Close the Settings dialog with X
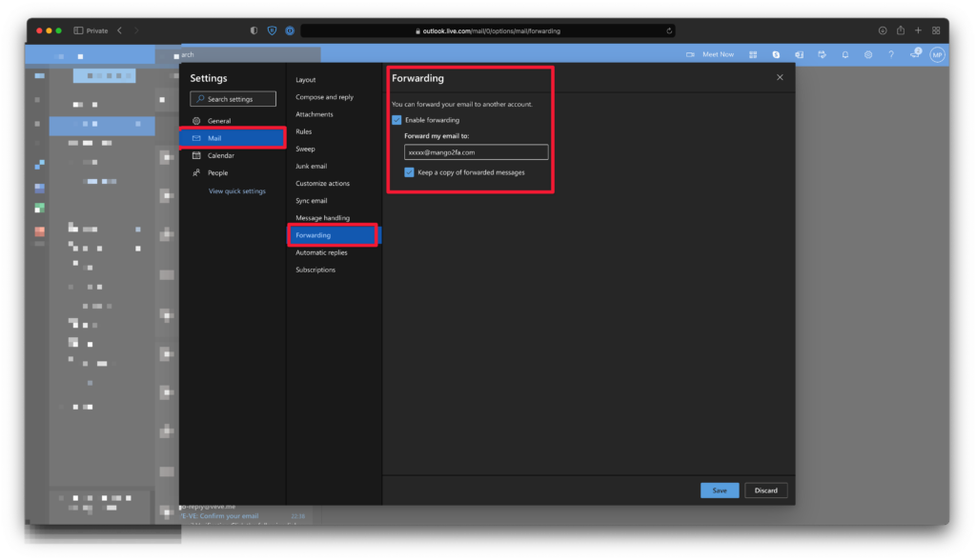Viewport: 976px width, 560px height. tap(780, 77)
